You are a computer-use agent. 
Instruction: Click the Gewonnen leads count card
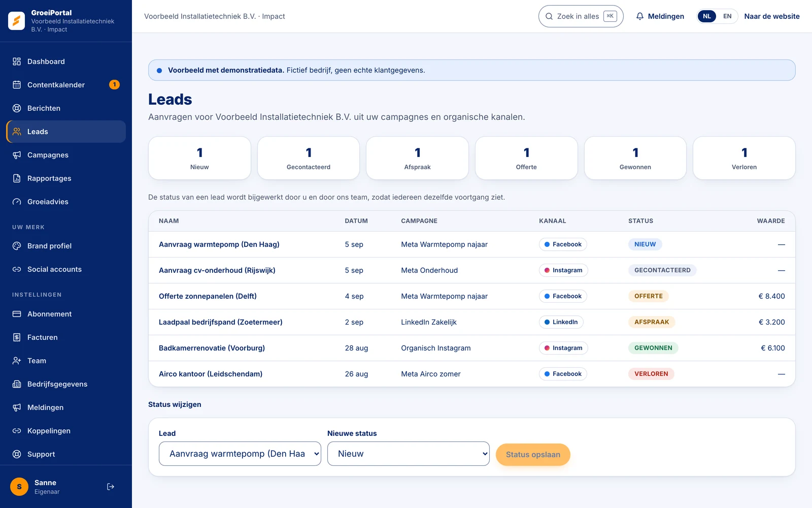pos(635,158)
